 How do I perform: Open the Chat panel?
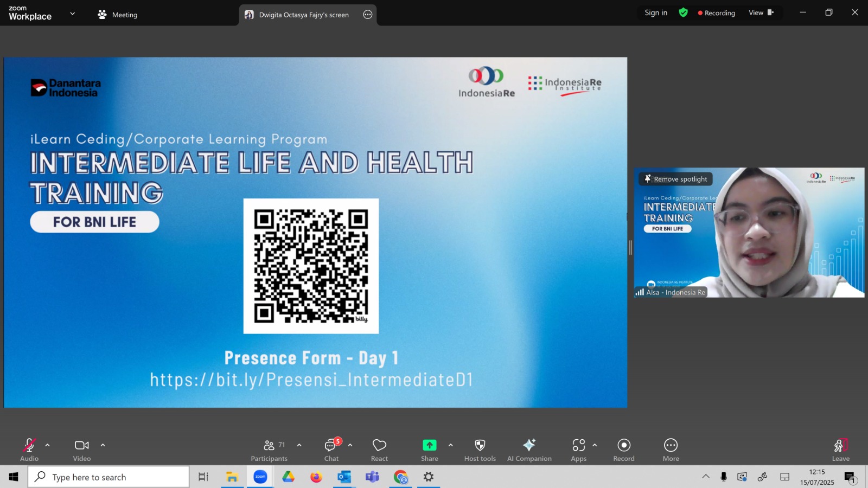(331, 450)
